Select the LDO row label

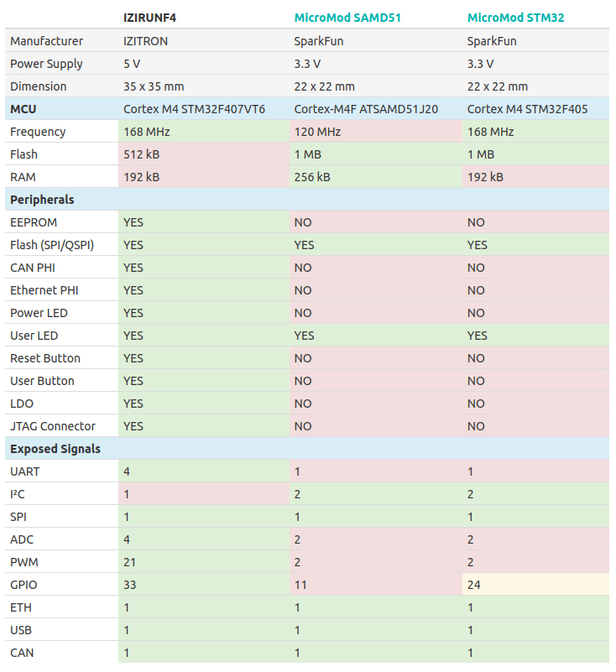tap(22, 404)
